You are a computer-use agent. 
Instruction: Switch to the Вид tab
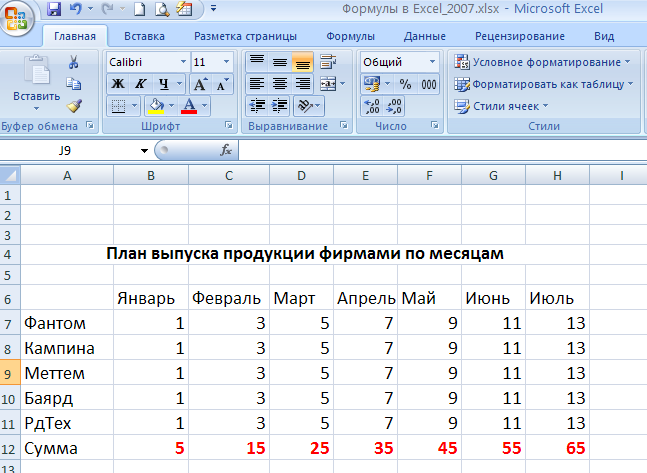(x=604, y=36)
